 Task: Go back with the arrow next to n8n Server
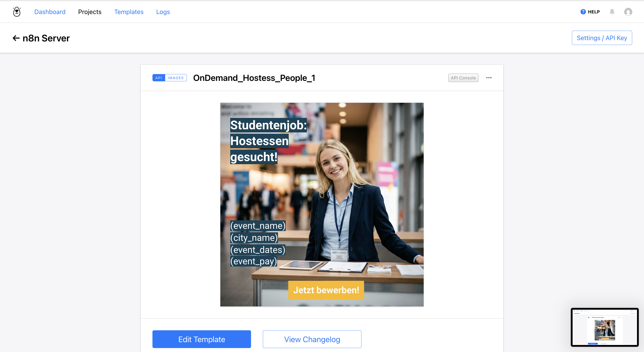[x=16, y=38]
